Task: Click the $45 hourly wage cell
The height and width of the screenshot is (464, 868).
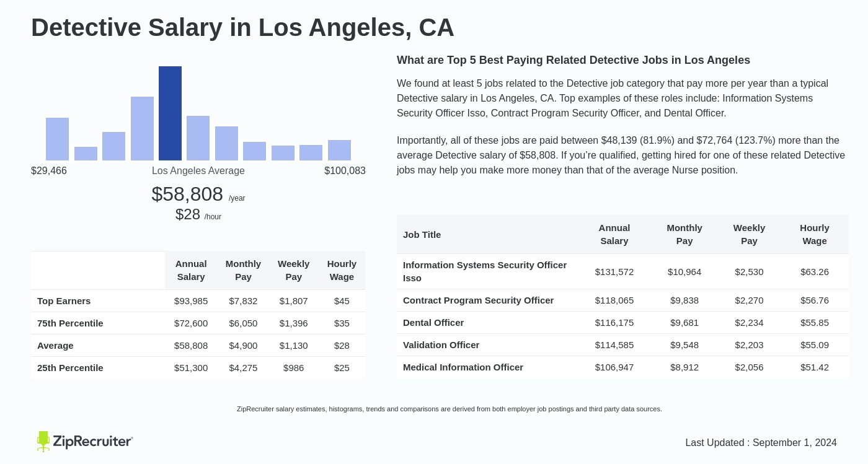Action: point(342,301)
